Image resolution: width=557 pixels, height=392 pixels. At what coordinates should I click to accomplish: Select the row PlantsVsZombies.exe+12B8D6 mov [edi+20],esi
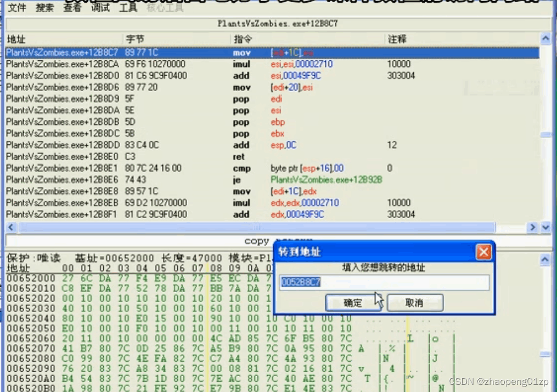coord(272,87)
